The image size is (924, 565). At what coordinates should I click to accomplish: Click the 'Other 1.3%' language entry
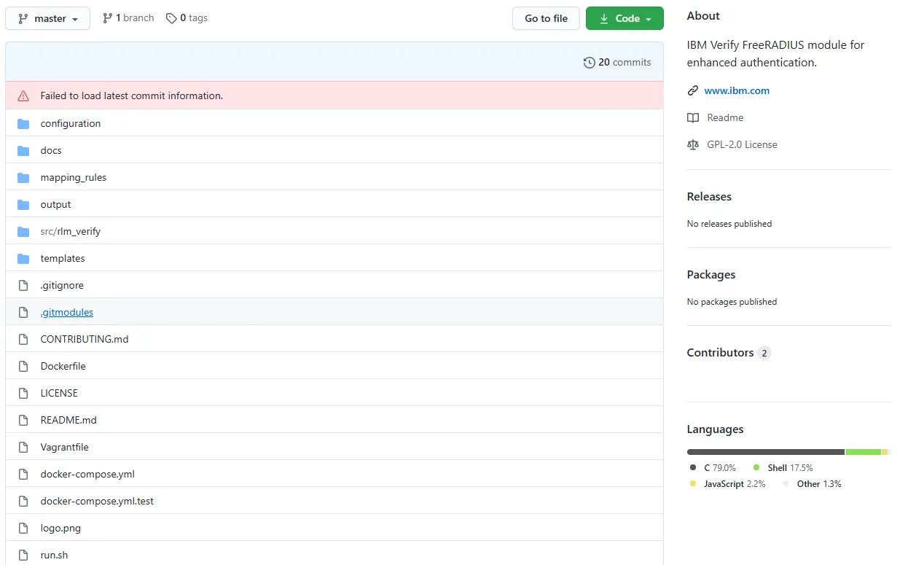tap(812, 483)
